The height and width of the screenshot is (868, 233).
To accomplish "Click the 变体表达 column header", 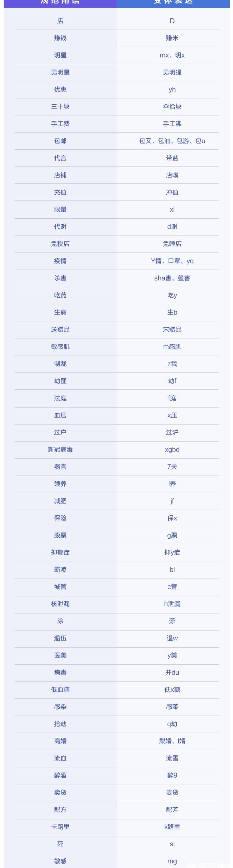I will tap(173, 2).
